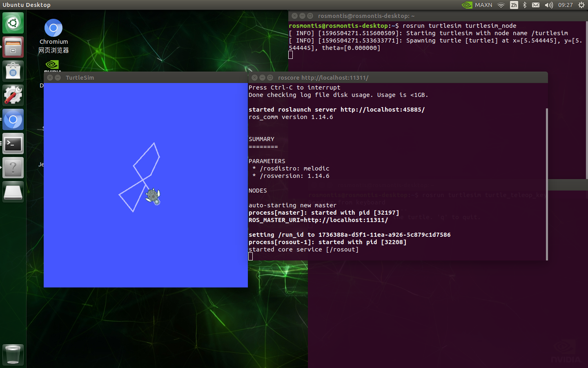Open the sound volume indicator
This screenshot has height=368, width=588.
coord(549,5)
